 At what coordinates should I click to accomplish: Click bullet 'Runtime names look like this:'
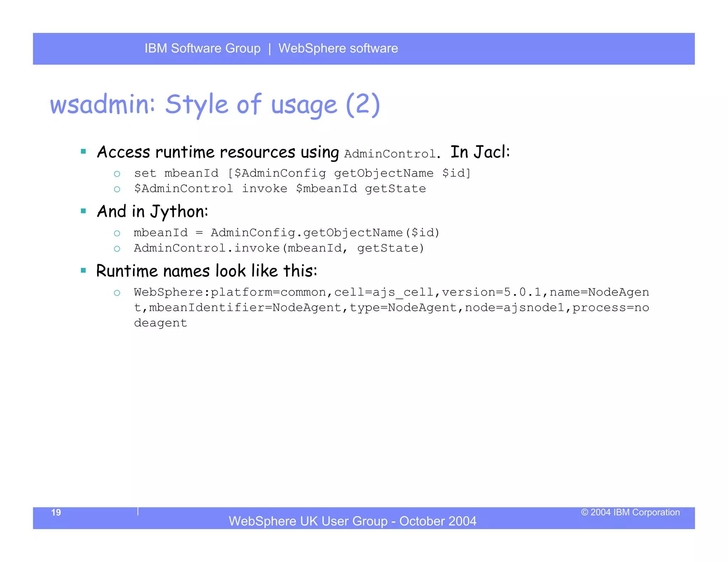click(207, 271)
